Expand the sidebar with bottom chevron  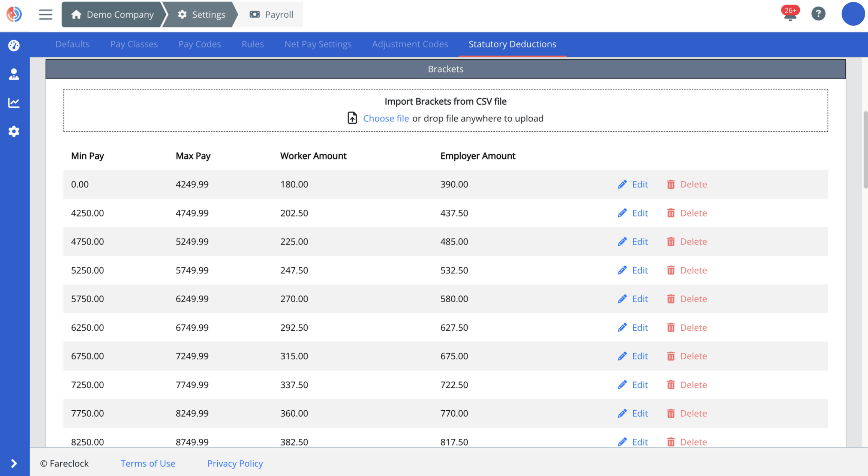point(14,463)
